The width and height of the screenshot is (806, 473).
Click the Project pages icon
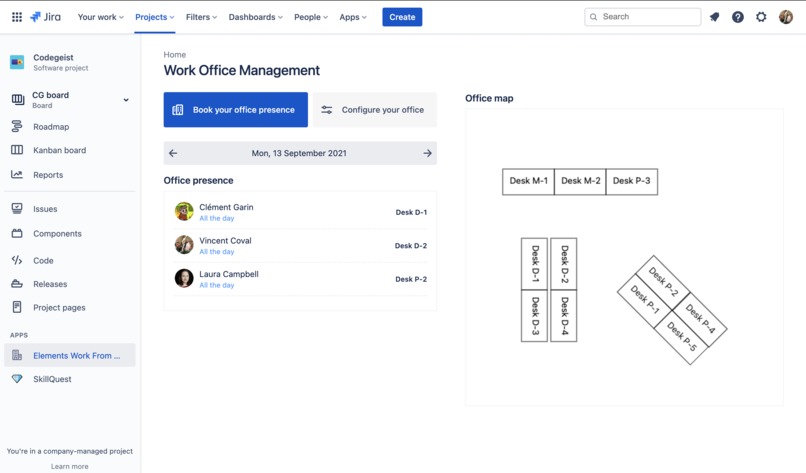(17, 307)
